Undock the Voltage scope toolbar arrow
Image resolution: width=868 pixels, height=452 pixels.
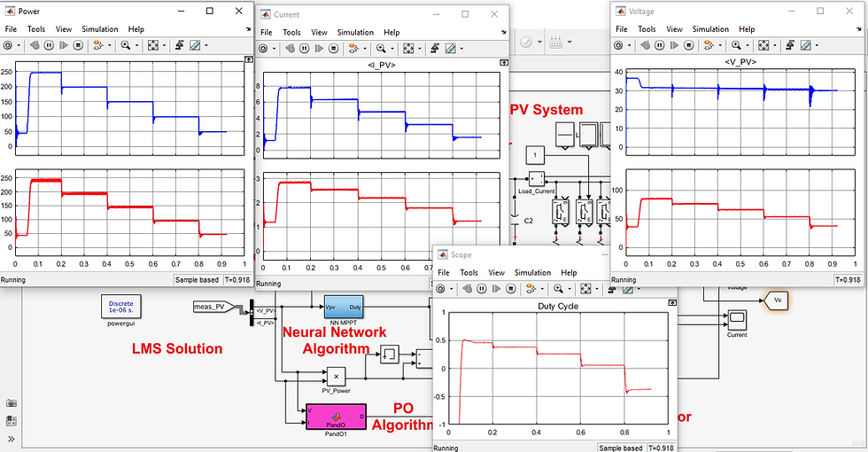pyautogui.click(x=858, y=29)
